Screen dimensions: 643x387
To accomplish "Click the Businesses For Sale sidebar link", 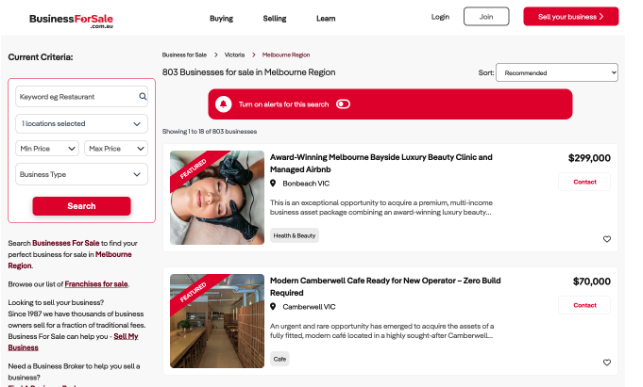I will coord(66,243).
